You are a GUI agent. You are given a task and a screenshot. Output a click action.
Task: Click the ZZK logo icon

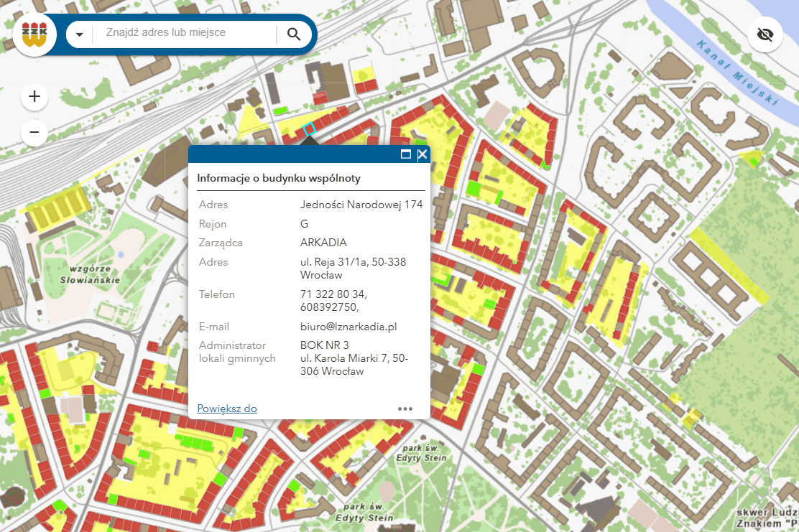[x=34, y=34]
